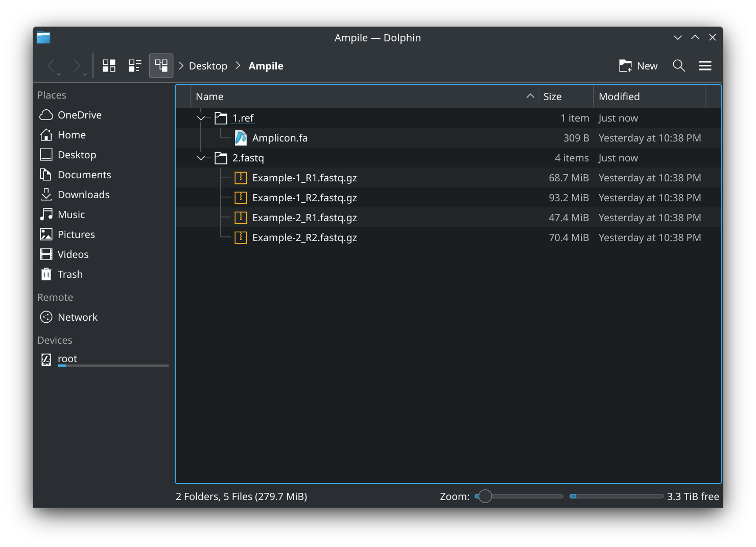Image resolution: width=756 pixels, height=547 pixels.
Task: Select Example-2_R2.fastq.gz archive icon
Action: tap(241, 237)
